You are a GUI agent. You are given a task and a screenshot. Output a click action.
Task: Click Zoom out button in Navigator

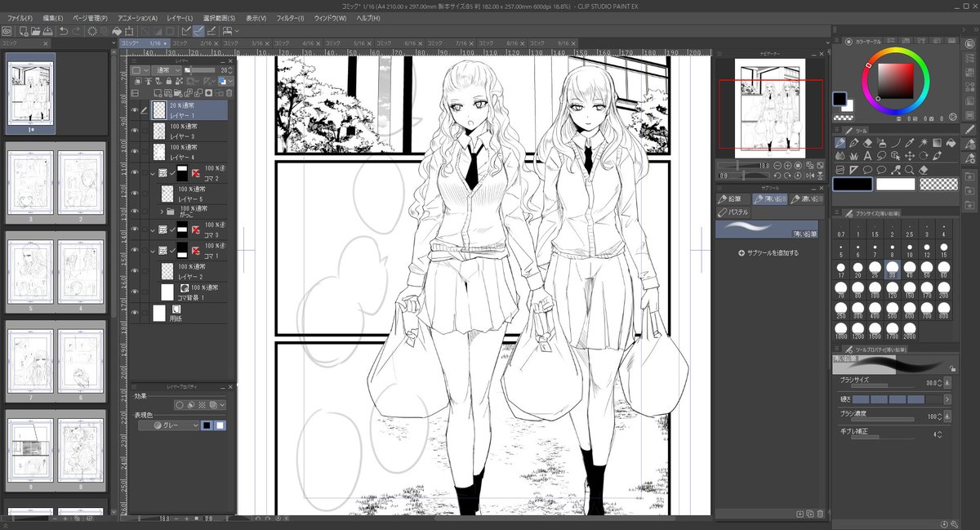pos(777,166)
